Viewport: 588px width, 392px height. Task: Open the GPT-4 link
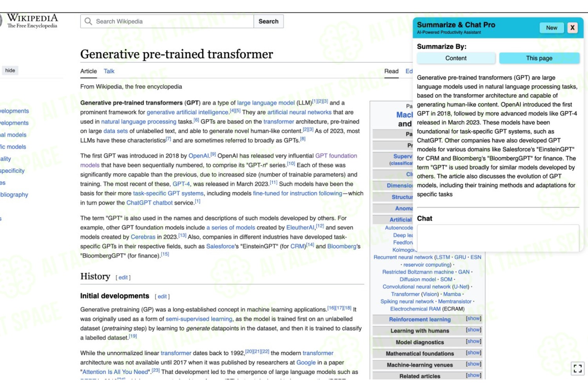(181, 184)
